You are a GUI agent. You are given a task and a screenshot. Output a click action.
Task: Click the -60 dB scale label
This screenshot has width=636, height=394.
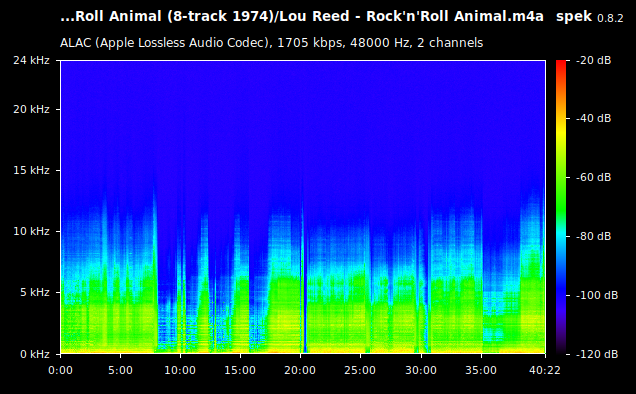click(593, 177)
